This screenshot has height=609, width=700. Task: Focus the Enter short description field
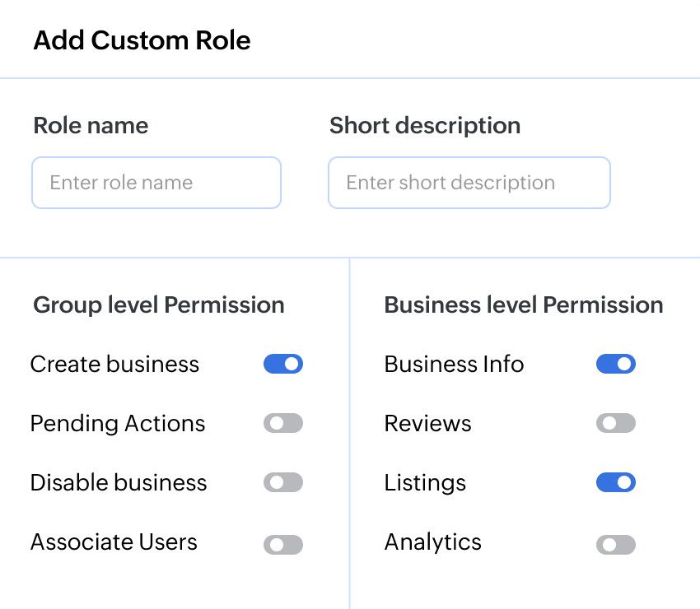tap(469, 183)
